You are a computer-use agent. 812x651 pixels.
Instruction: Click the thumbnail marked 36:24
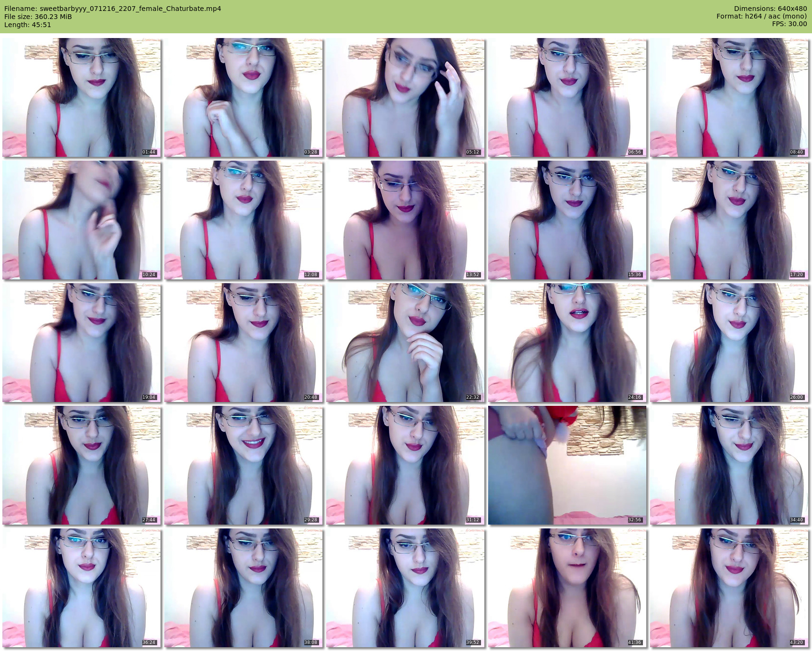(x=82, y=588)
